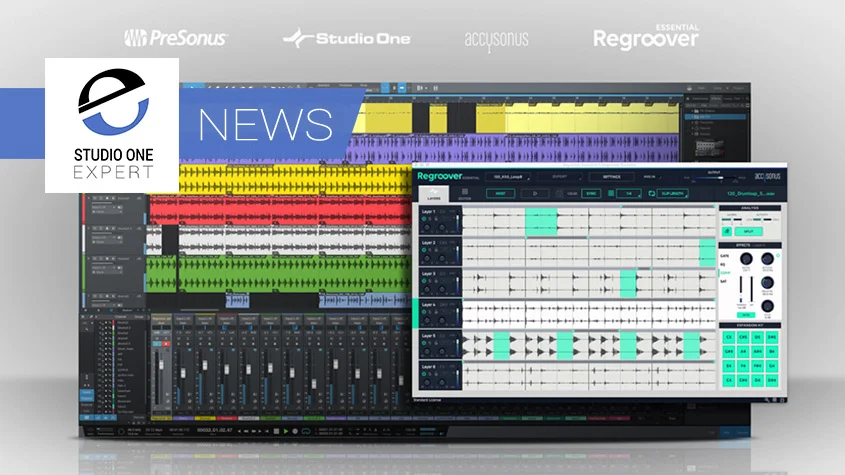Select the COMP effect tab

725,273
